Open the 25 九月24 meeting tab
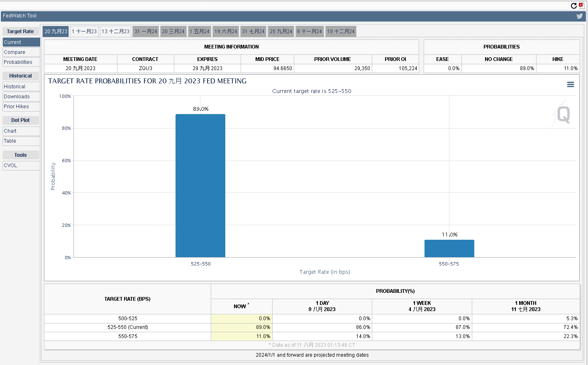 tap(281, 32)
